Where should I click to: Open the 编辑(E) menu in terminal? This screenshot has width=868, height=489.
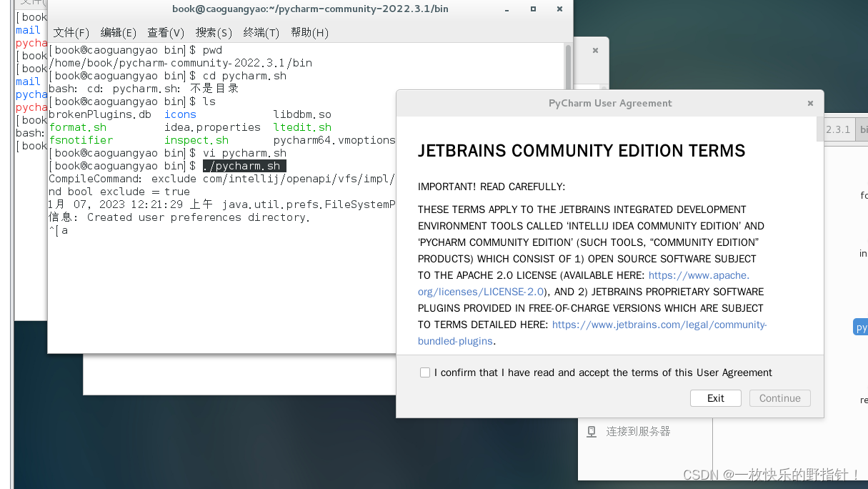coord(119,33)
